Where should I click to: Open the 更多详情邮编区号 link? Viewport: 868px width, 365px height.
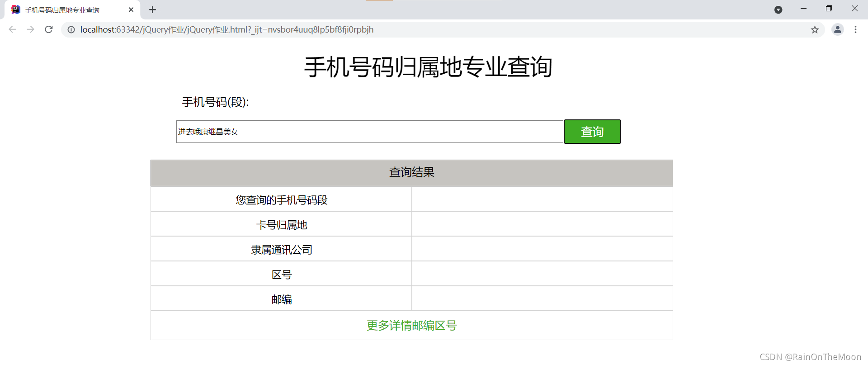coord(412,326)
